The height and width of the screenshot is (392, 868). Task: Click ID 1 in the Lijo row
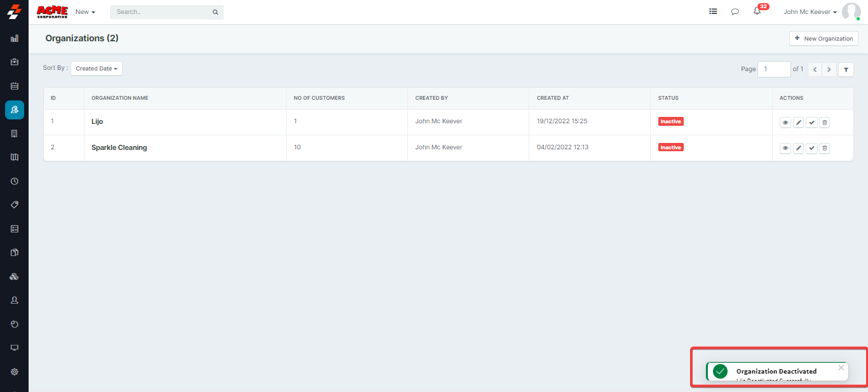[52, 121]
